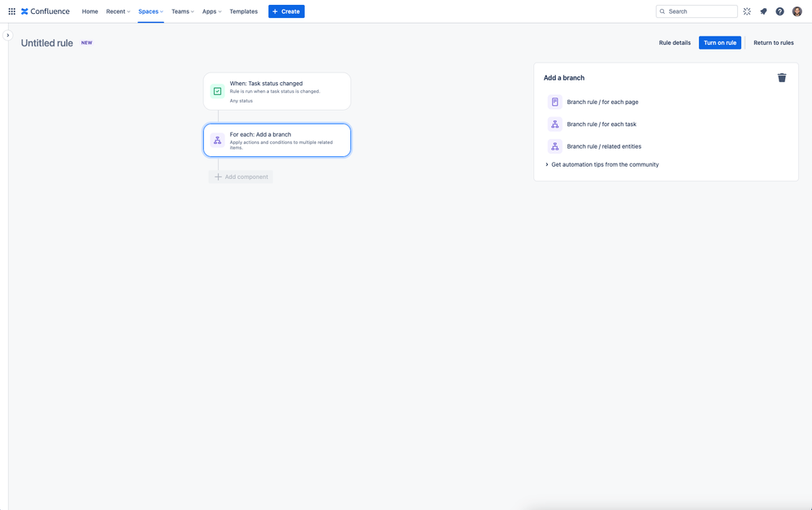Open the Apps dropdown menu

tap(212, 11)
